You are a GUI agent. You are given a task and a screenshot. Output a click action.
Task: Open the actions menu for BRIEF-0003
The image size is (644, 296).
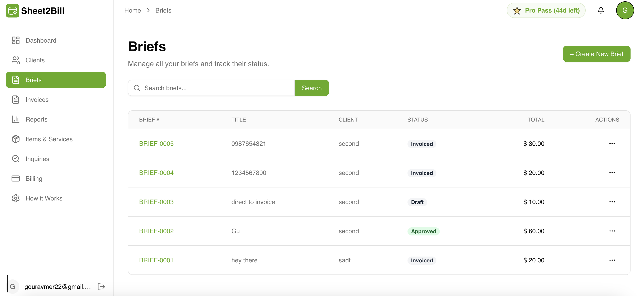pos(612,202)
